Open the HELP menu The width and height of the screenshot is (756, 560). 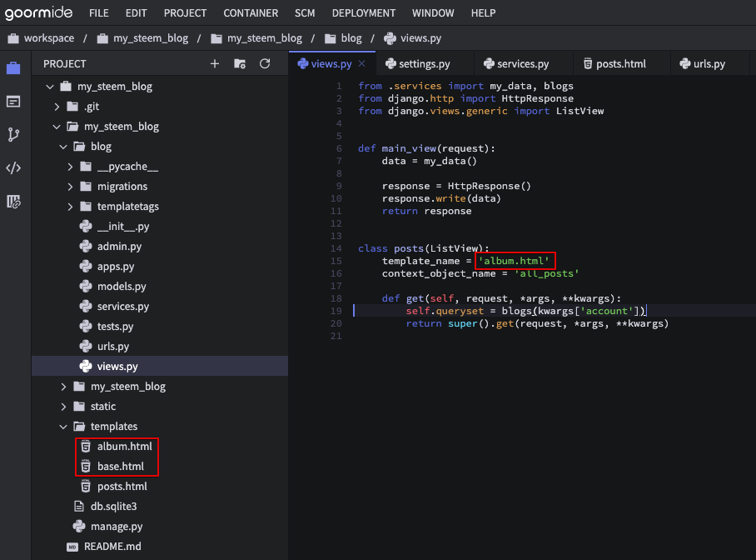pos(483,13)
